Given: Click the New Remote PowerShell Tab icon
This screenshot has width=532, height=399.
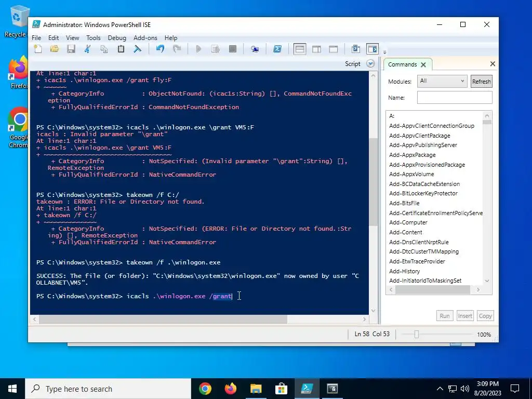Looking at the screenshot, I should 255,49.
